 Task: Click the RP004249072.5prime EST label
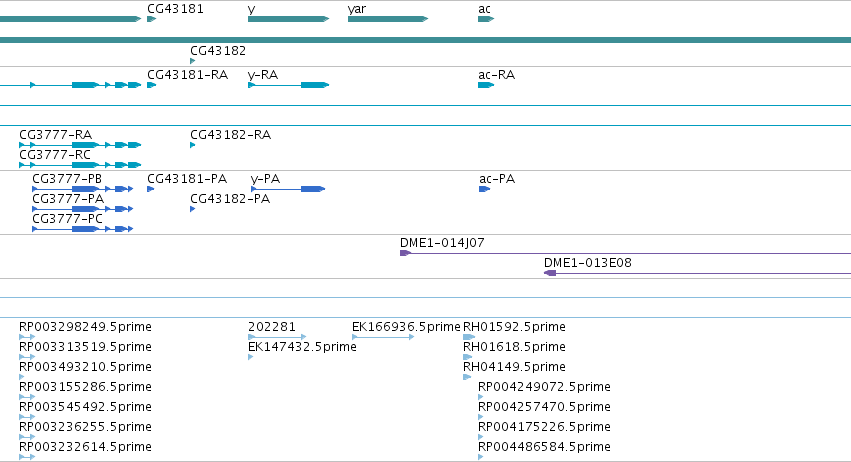click(544, 387)
